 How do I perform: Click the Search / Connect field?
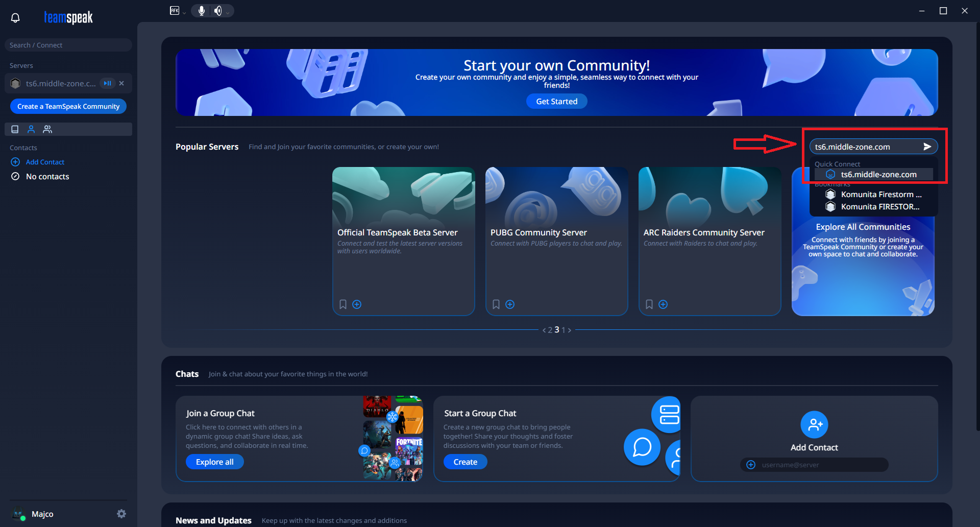pos(68,45)
